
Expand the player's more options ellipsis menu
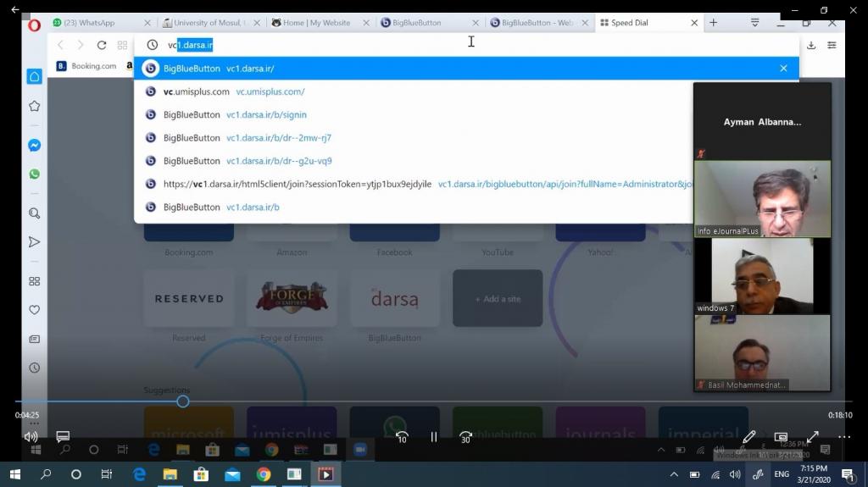844,437
